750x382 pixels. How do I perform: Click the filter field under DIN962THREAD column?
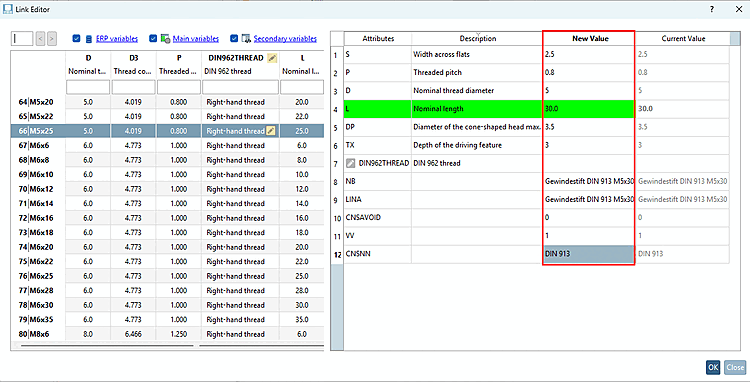(240, 87)
